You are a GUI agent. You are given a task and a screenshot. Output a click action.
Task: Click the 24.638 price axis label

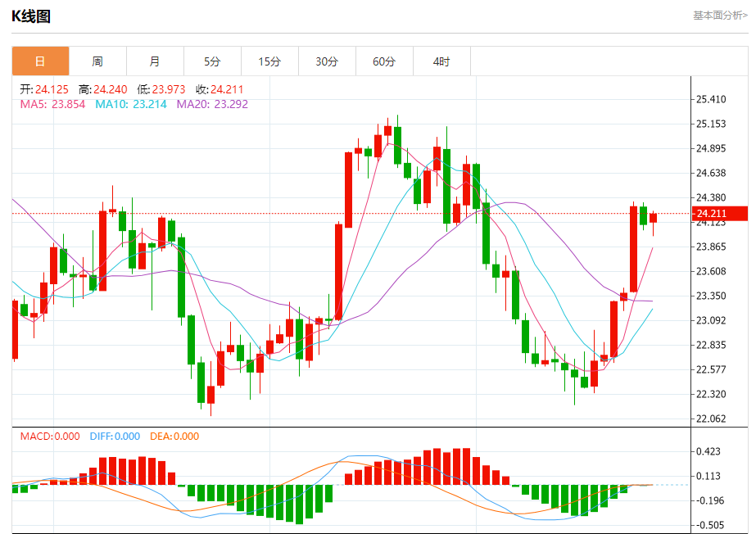711,173
